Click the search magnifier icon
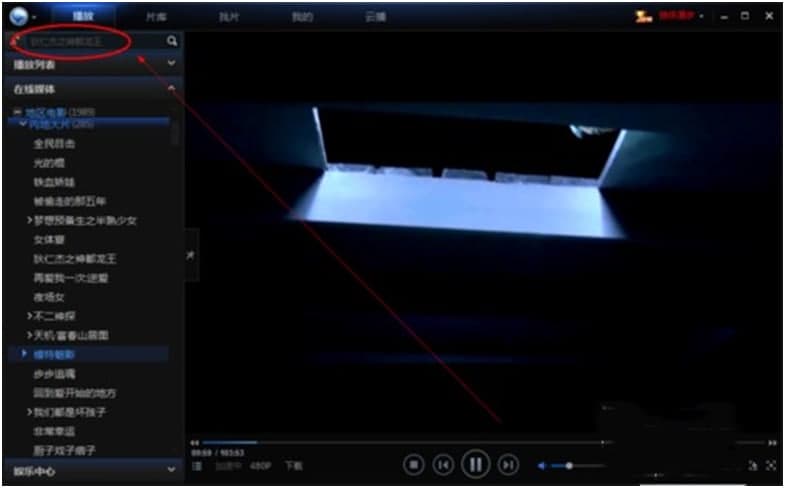The height and width of the screenshot is (488, 785). (x=172, y=41)
